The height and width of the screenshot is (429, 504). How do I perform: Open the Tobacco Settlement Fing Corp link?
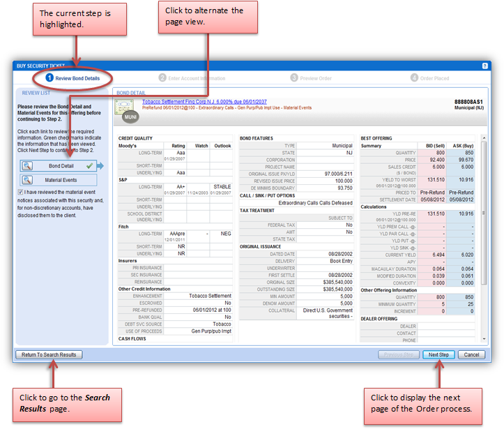tap(204, 101)
